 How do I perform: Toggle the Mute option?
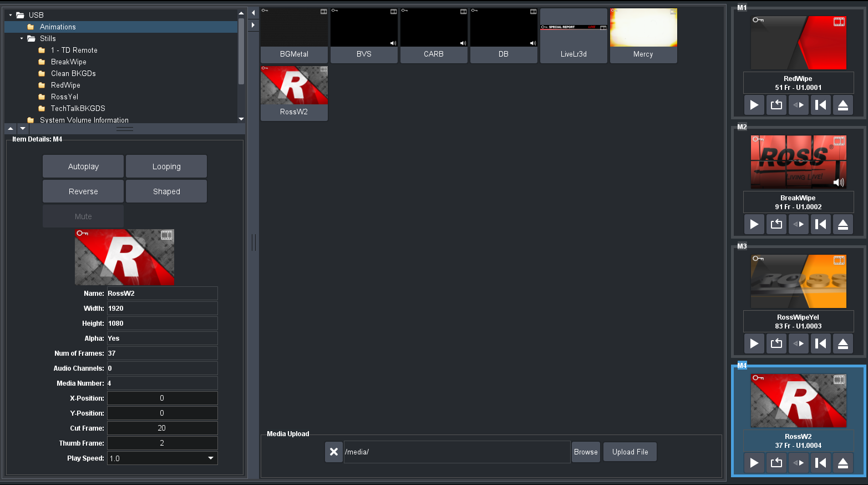pyautogui.click(x=83, y=216)
